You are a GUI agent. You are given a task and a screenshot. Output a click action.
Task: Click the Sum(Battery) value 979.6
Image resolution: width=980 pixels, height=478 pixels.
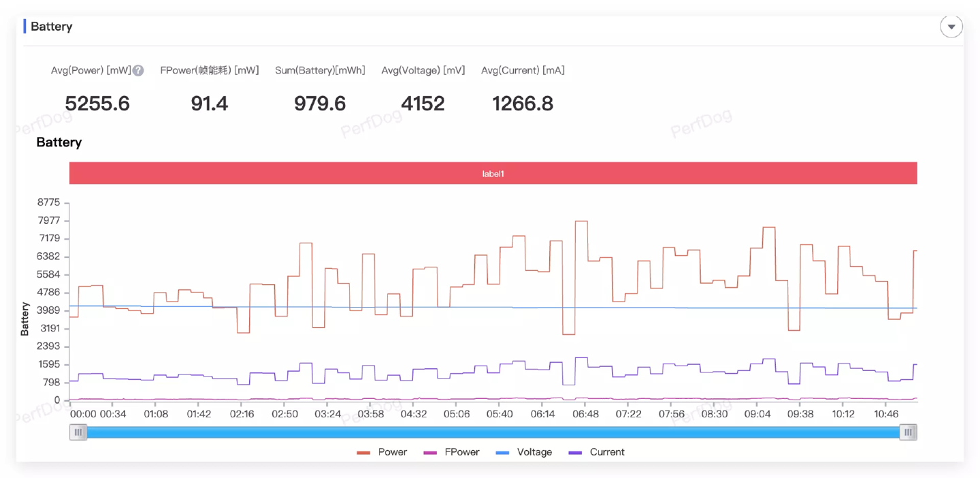point(320,103)
